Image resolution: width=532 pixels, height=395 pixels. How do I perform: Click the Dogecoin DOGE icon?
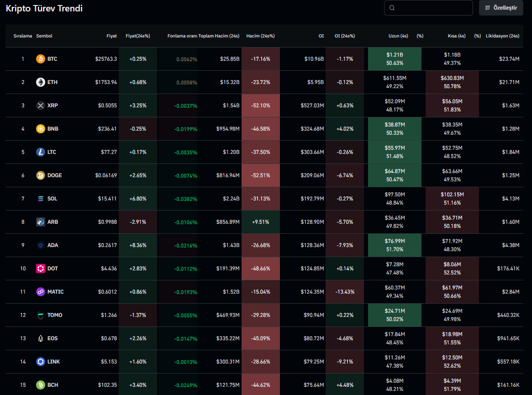point(41,175)
